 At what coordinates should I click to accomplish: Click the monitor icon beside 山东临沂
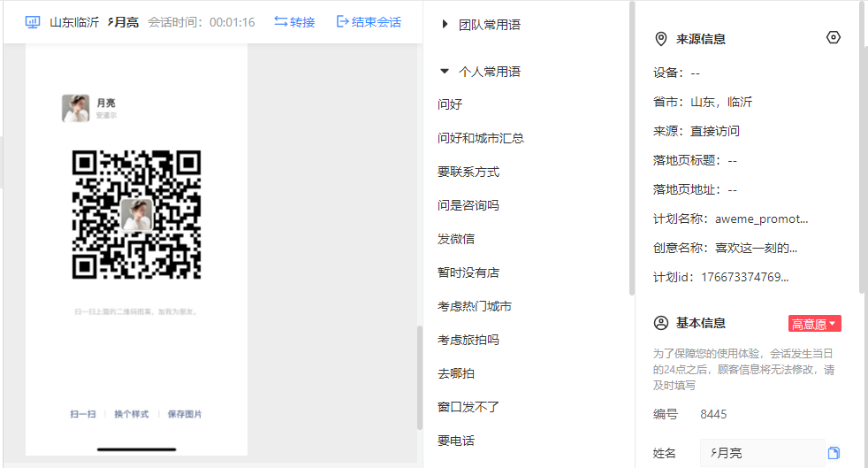tap(33, 22)
